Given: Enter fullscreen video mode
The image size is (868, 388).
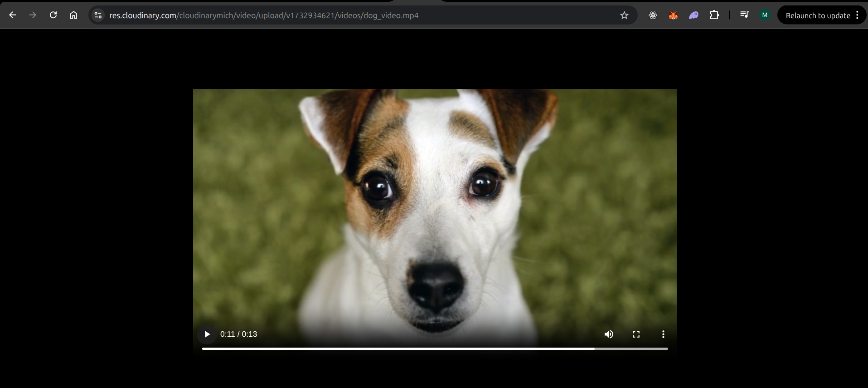Looking at the screenshot, I should click(x=636, y=334).
